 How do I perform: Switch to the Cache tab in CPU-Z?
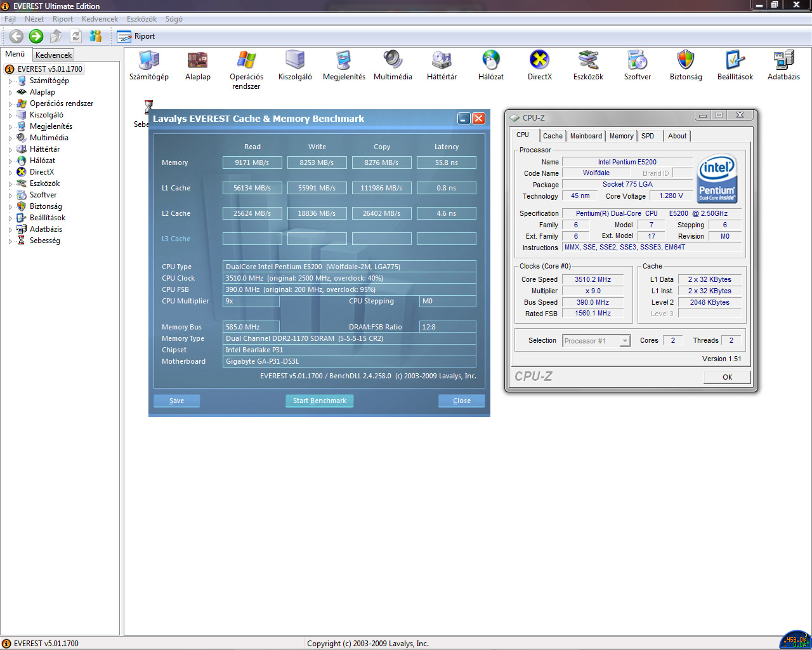553,136
